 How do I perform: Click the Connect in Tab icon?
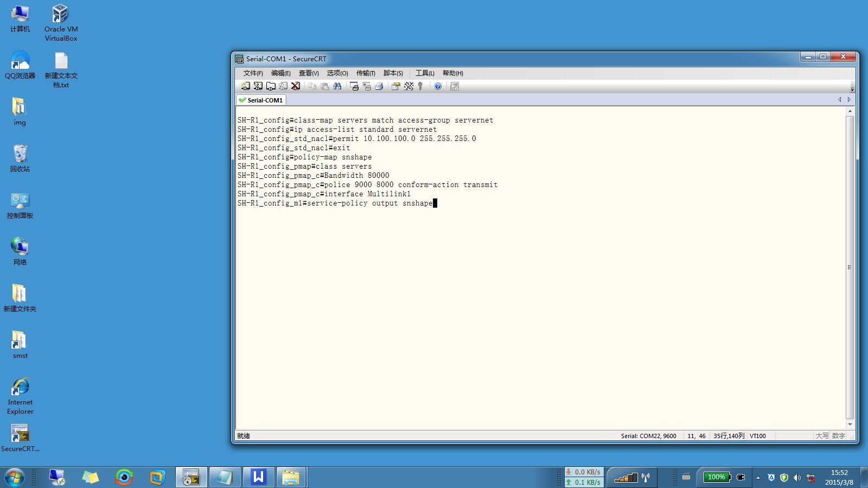click(x=270, y=86)
